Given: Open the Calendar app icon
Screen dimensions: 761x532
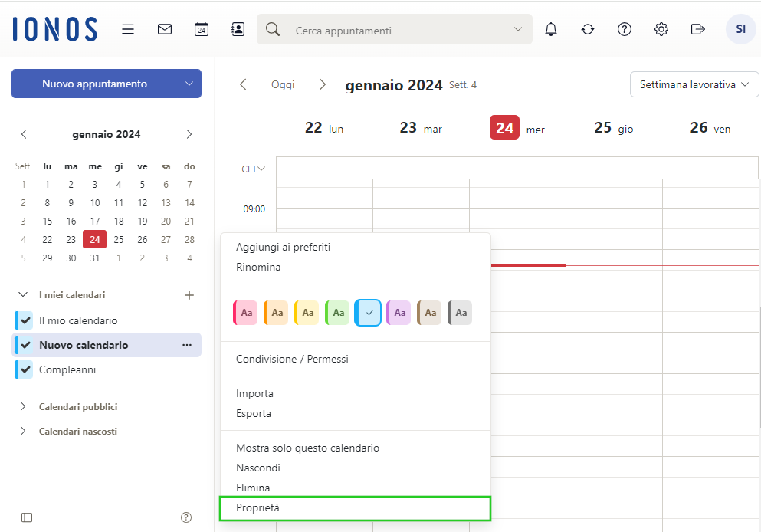Looking at the screenshot, I should (x=202, y=30).
